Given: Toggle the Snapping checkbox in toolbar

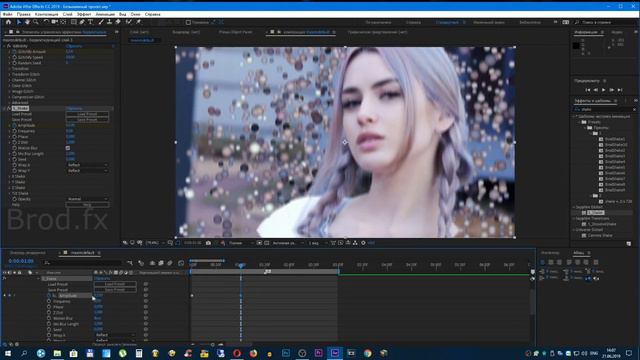Looking at the screenshot, I should coord(188,22).
